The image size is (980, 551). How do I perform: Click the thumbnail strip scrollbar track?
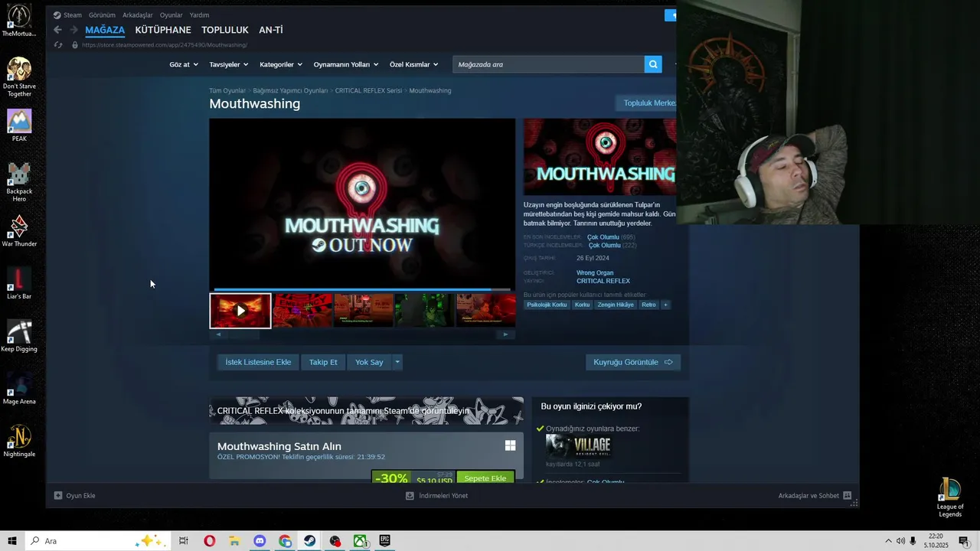pyautogui.click(x=362, y=334)
